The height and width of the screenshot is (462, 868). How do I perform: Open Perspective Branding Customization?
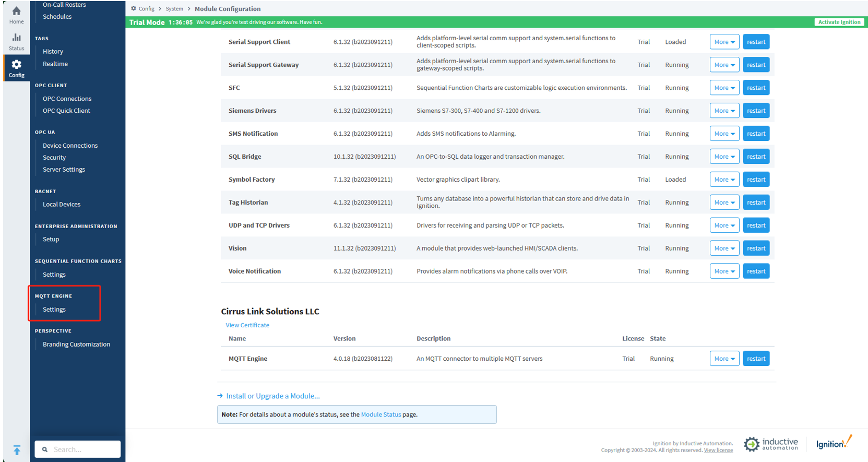(x=76, y=345)
